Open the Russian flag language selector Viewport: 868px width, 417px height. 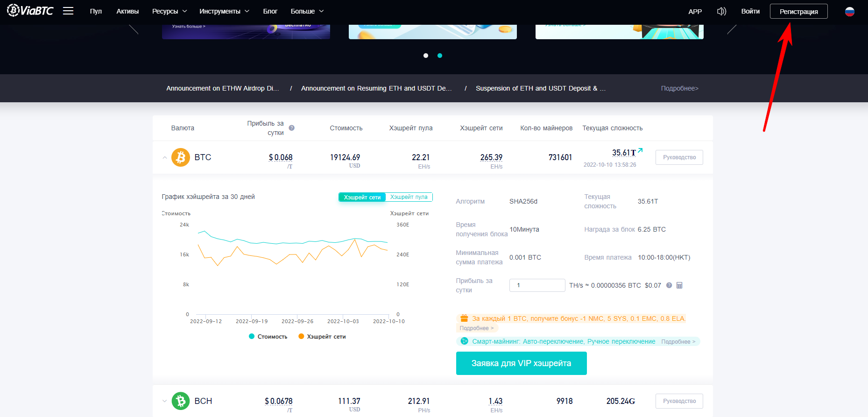tap(850, 11)
